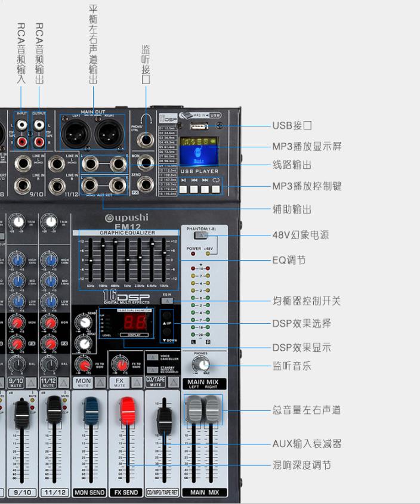Toggle the FX MUTE button
Screen dimensions: 420x504
pyautogui.click(x=137, y=382)
